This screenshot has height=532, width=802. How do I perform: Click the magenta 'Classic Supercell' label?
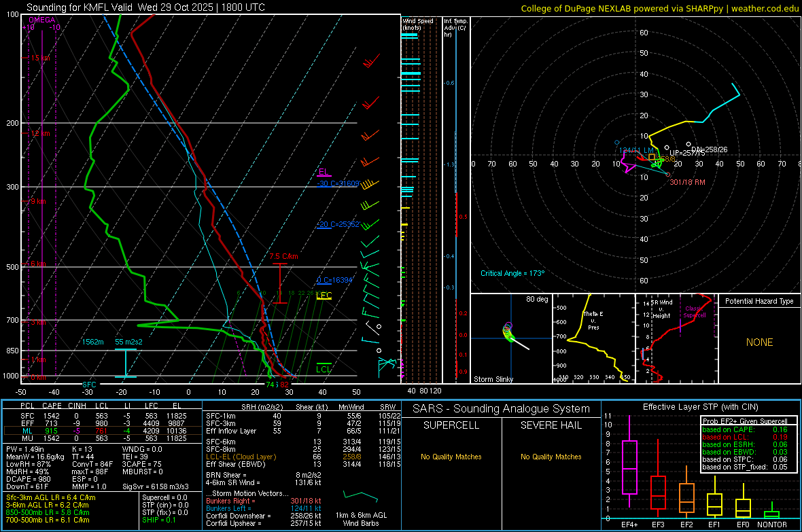pyautogui.click(x=695, y=312)
